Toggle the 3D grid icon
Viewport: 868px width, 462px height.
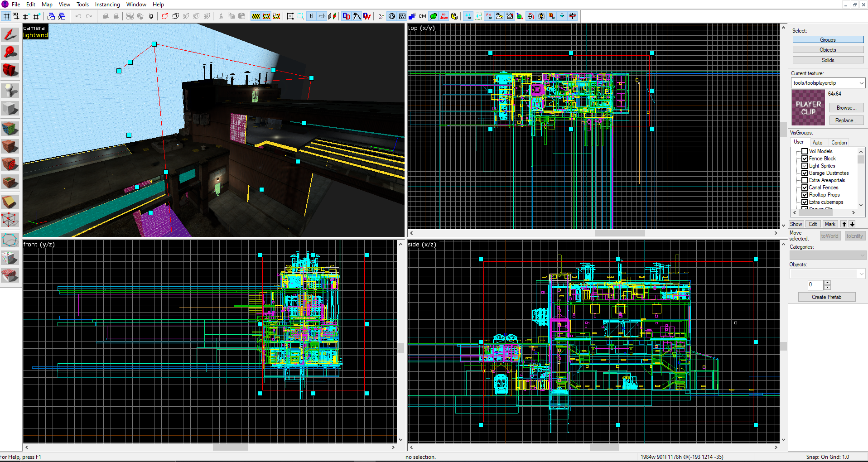[x=16, y=16]
